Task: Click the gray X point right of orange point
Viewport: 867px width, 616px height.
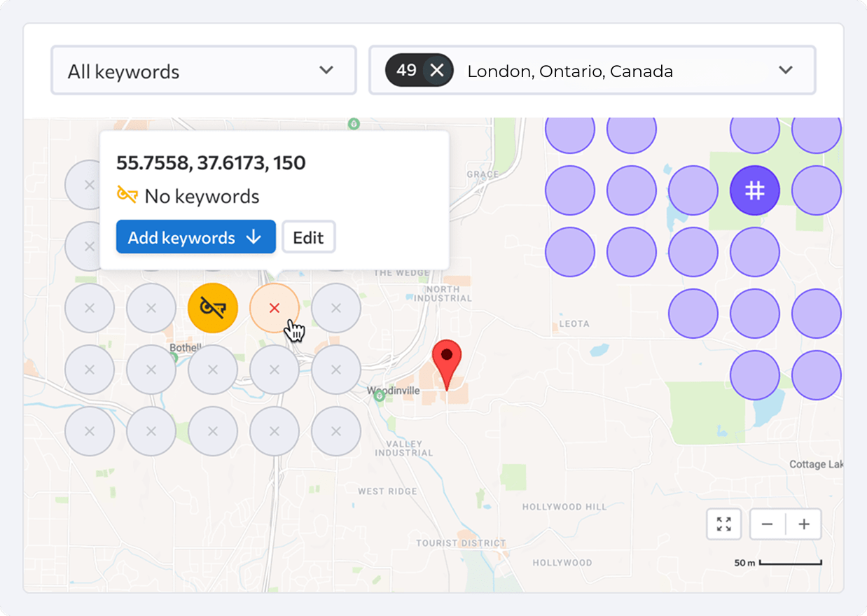Action: (x=336, y=308)
